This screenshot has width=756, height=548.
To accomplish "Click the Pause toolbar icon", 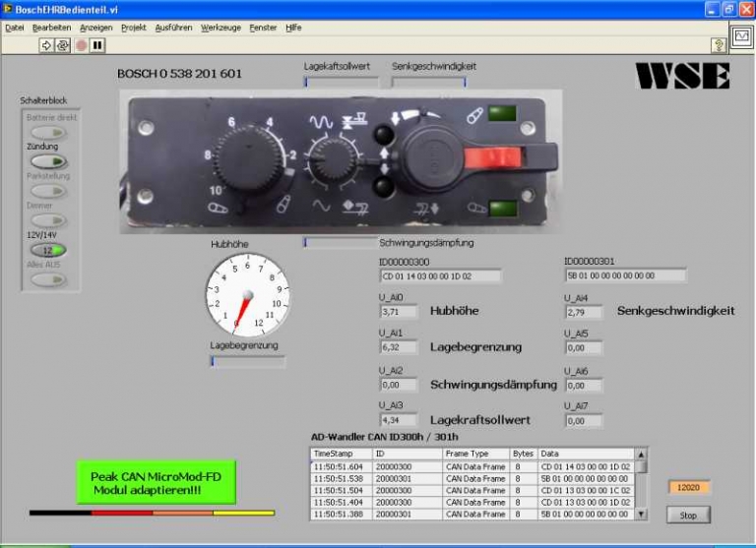I will tap(96, 45).
